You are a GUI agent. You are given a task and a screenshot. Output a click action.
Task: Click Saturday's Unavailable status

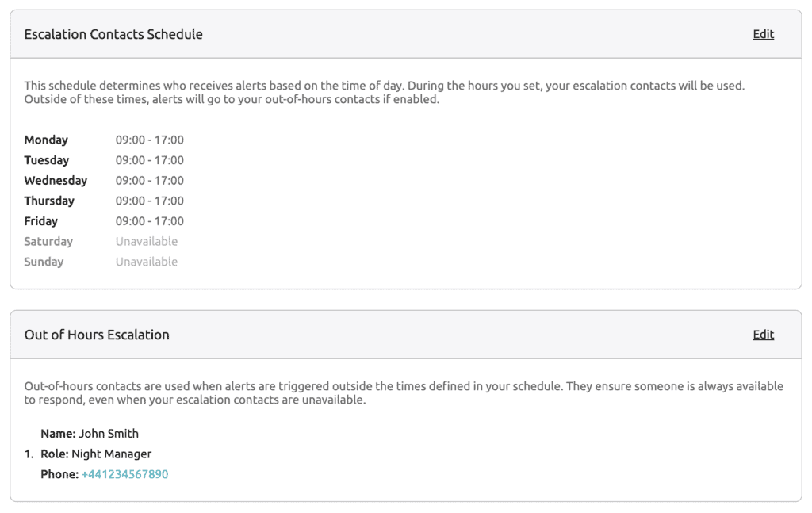click(147, 241)
